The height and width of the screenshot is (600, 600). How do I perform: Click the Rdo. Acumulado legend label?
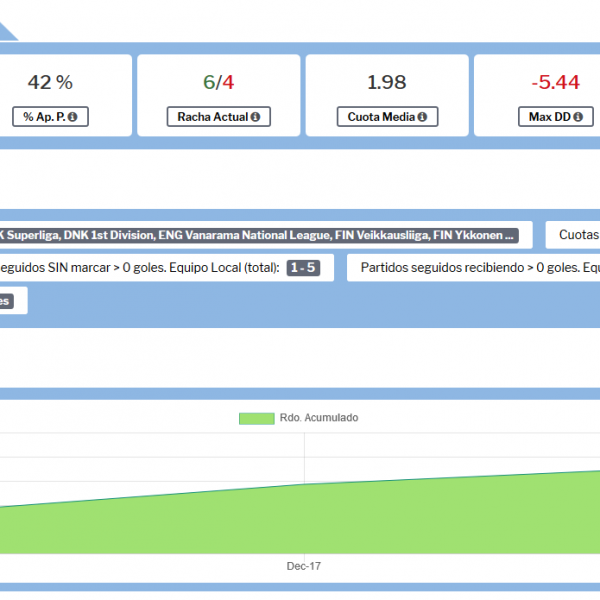coord(319,418)
